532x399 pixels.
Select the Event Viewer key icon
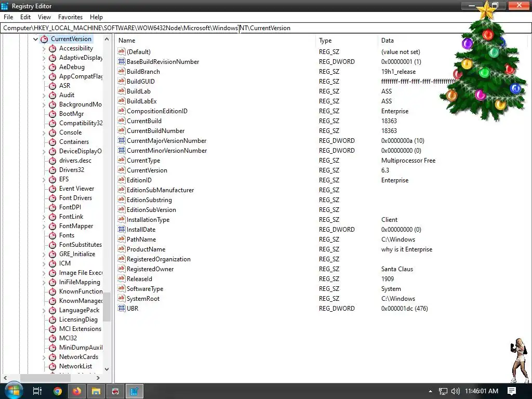pyautogui.click(x=52, y=189)
